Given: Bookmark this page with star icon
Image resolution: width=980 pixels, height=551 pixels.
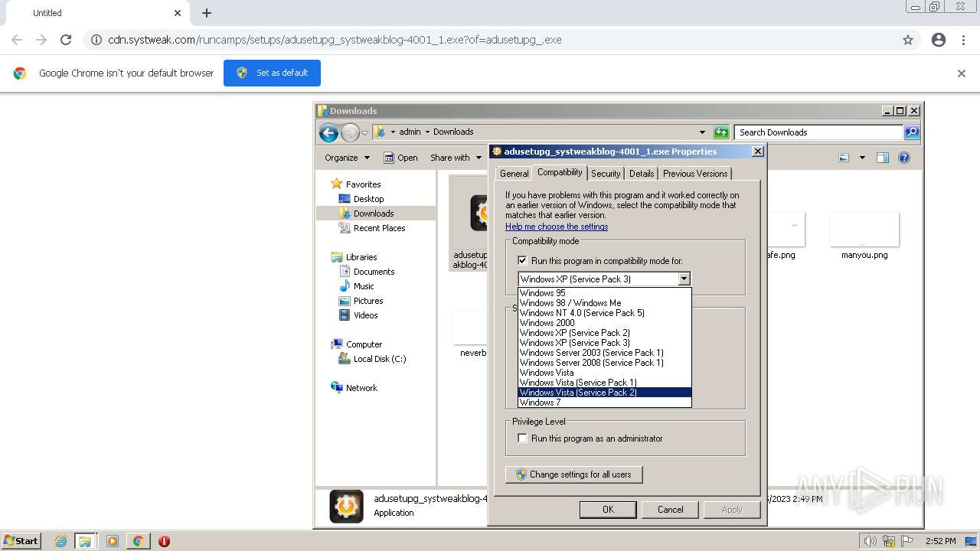Looking at the screenshot, I should coord(908,40).
